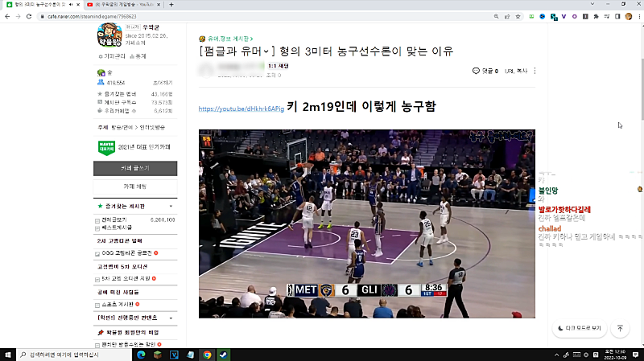
Task: Open Chrome from the Windows taskbar
Action: pyautogui.click(x=207, y=354)
